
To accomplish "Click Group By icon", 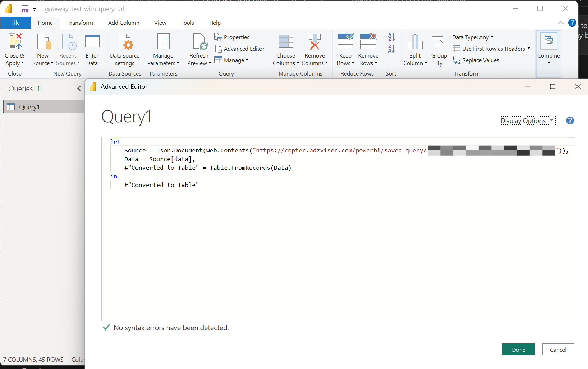I will coord(439,41).
